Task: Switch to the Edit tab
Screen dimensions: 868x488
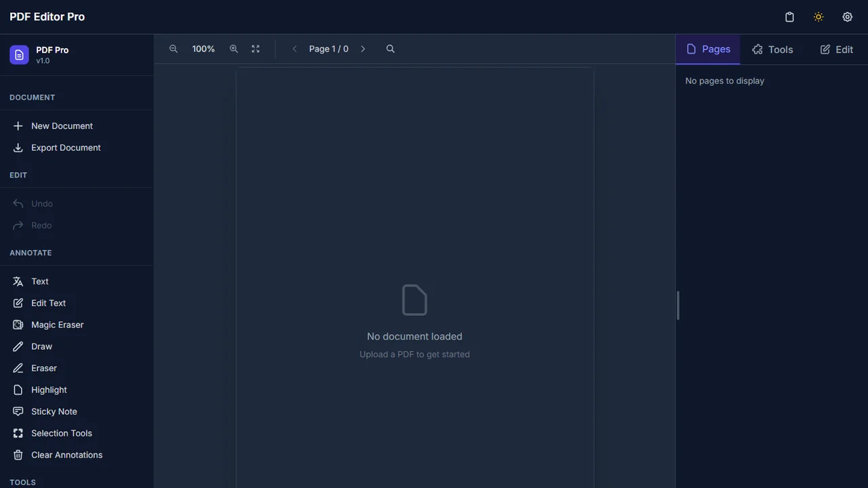Action: pyautogui.click(x=836, y=49)
